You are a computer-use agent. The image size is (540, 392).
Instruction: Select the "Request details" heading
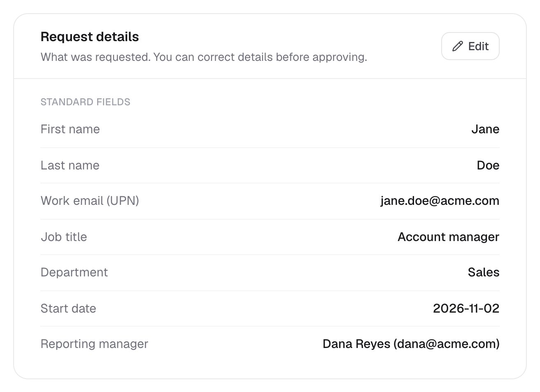[x=90, y=37]
